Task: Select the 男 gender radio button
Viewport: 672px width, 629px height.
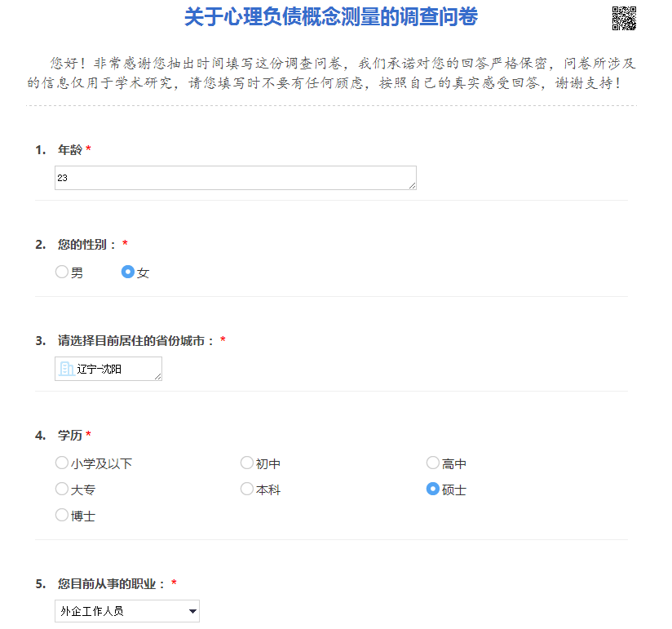Action: (x=62, y=272)
